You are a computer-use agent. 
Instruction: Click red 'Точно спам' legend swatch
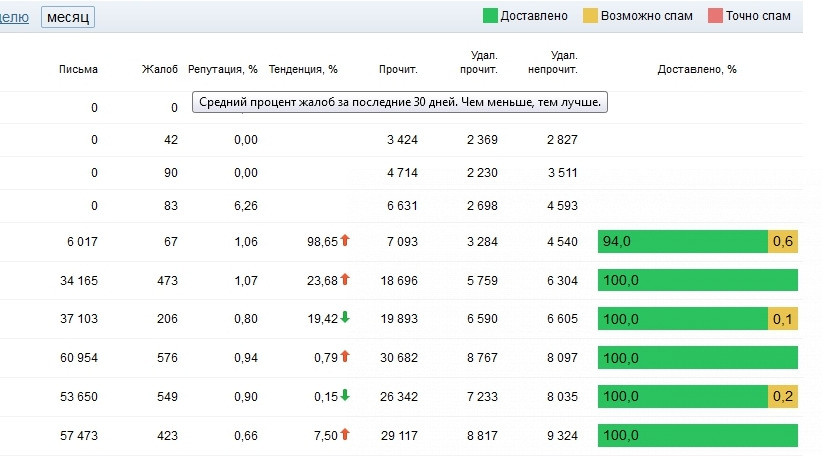715,16
